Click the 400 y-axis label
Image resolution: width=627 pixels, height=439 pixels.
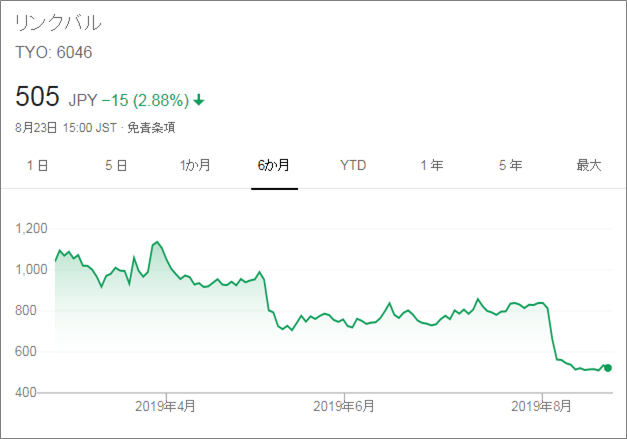[x=26, y=392]
